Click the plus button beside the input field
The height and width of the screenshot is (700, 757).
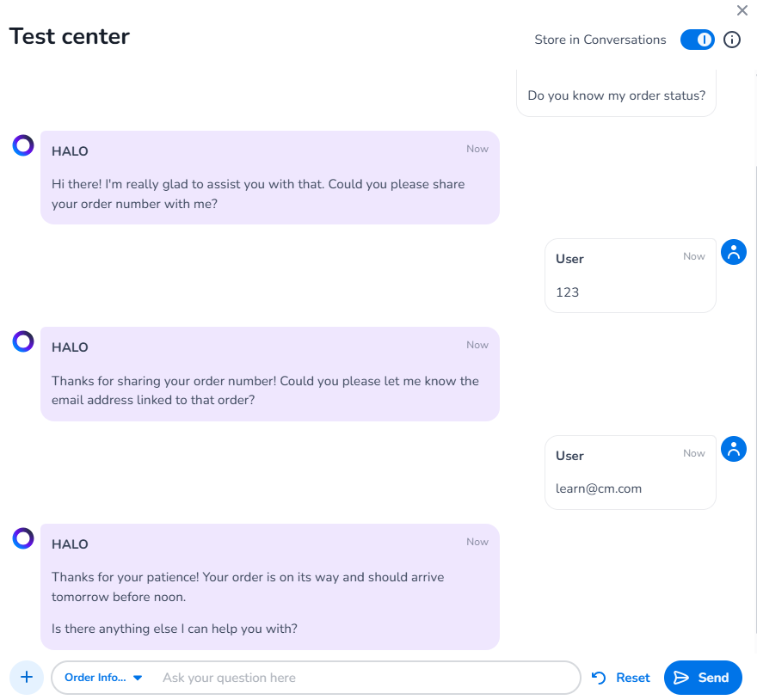(27, 677)
